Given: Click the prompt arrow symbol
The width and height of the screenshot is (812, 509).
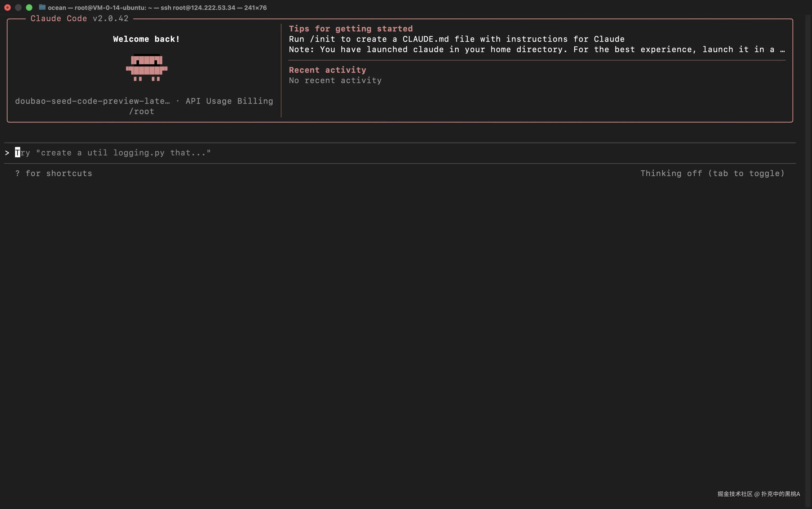Looking at the screenshot, I should [7, 153].
